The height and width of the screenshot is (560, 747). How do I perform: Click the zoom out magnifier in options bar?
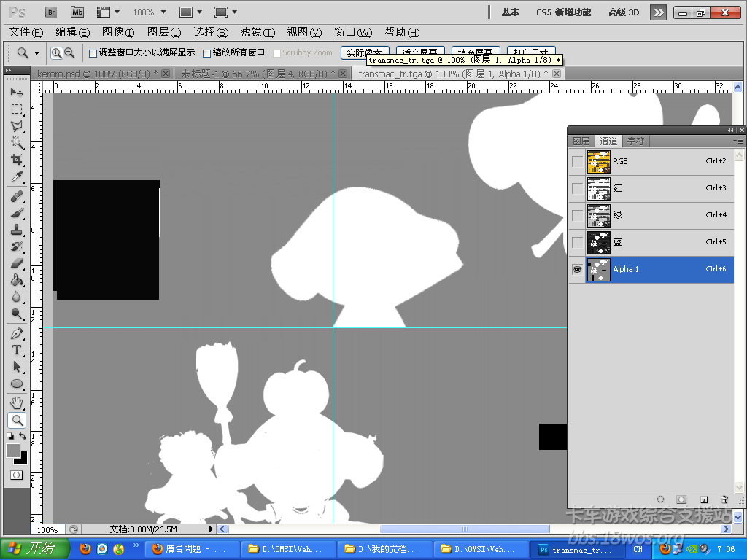tap(69, 52)
